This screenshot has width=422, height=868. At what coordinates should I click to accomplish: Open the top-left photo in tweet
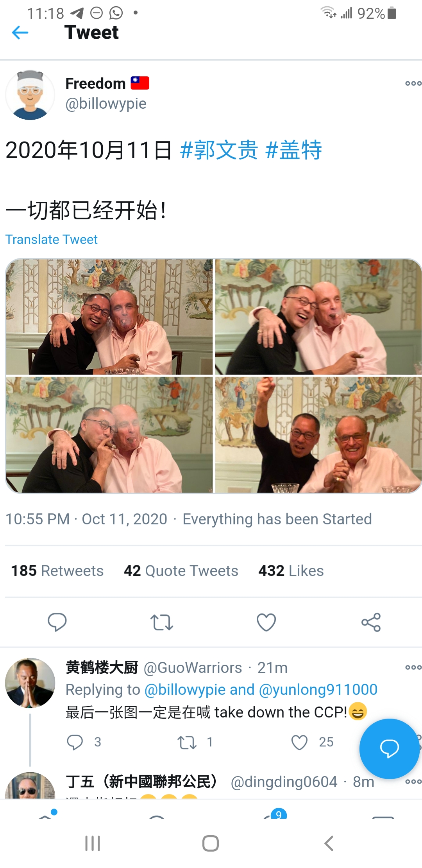[109, 317]
